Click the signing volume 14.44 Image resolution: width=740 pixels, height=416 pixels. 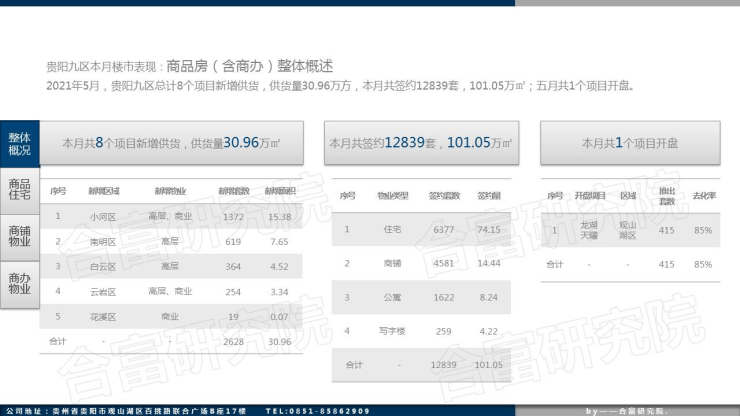click(489, 263)
